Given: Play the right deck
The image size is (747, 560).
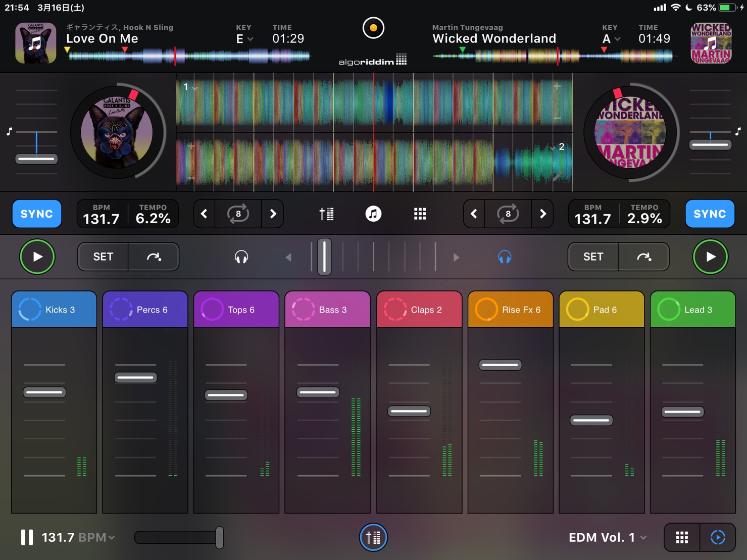Looking at the screenshot, I should [x=710, y=257].
